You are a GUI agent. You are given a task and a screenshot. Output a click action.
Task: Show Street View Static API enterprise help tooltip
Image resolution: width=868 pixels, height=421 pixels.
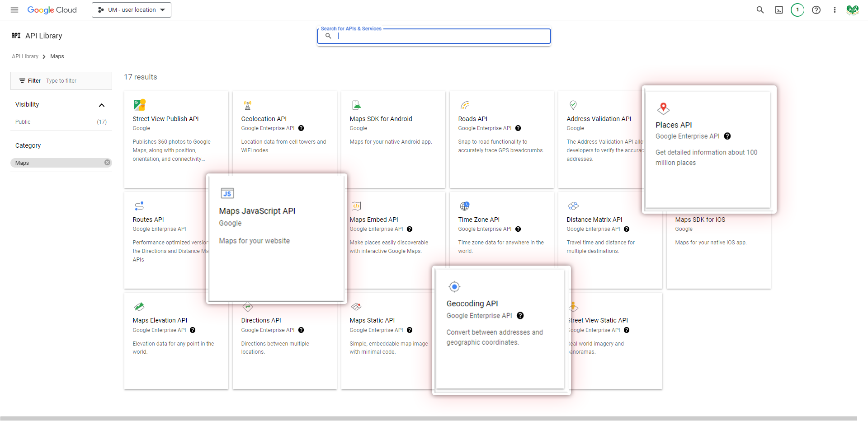coord(627,330)
